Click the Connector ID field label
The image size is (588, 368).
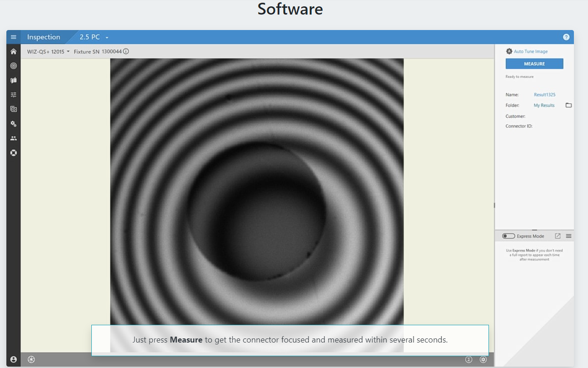click(519, 126)
